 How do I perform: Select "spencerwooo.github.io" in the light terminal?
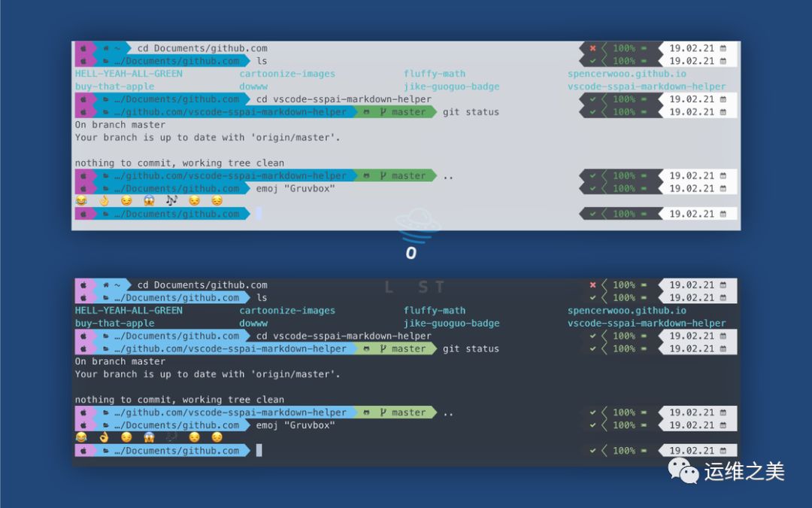click(x=626, y=74)
